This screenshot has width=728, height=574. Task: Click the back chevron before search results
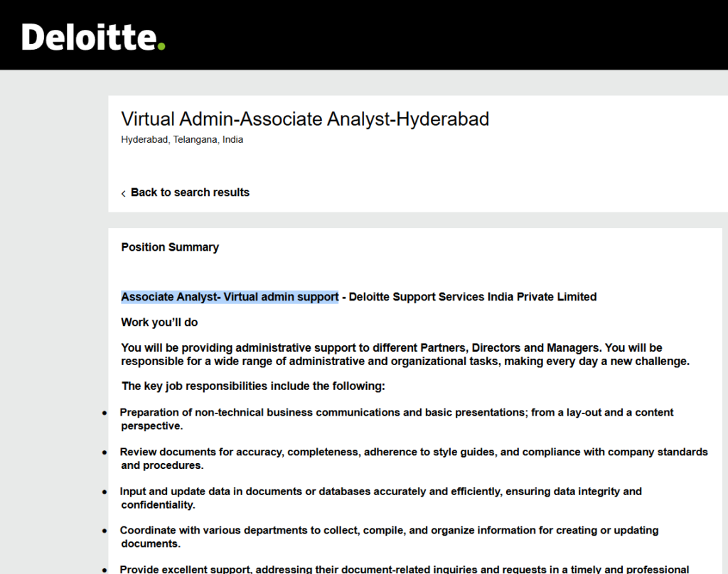123,193
